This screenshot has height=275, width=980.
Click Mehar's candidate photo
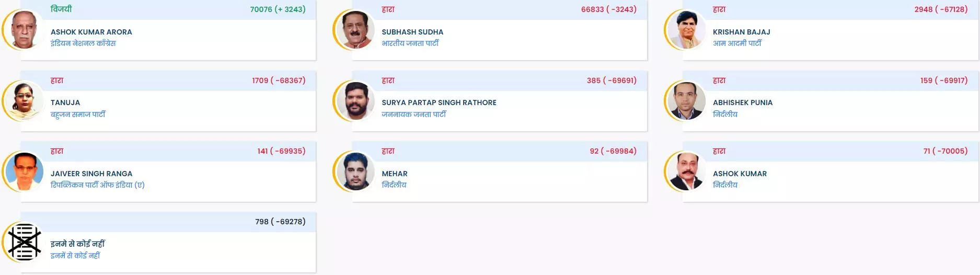tap(355, 171)
